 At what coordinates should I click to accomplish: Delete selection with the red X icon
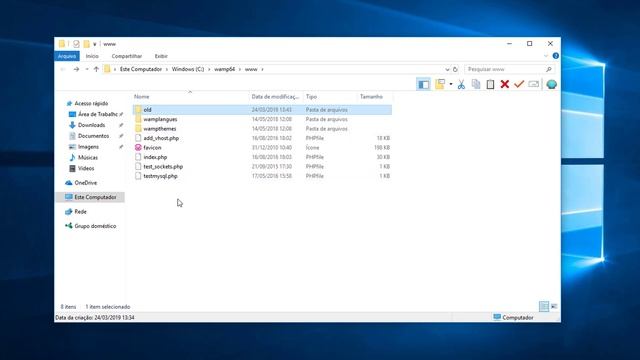point(504,84)
